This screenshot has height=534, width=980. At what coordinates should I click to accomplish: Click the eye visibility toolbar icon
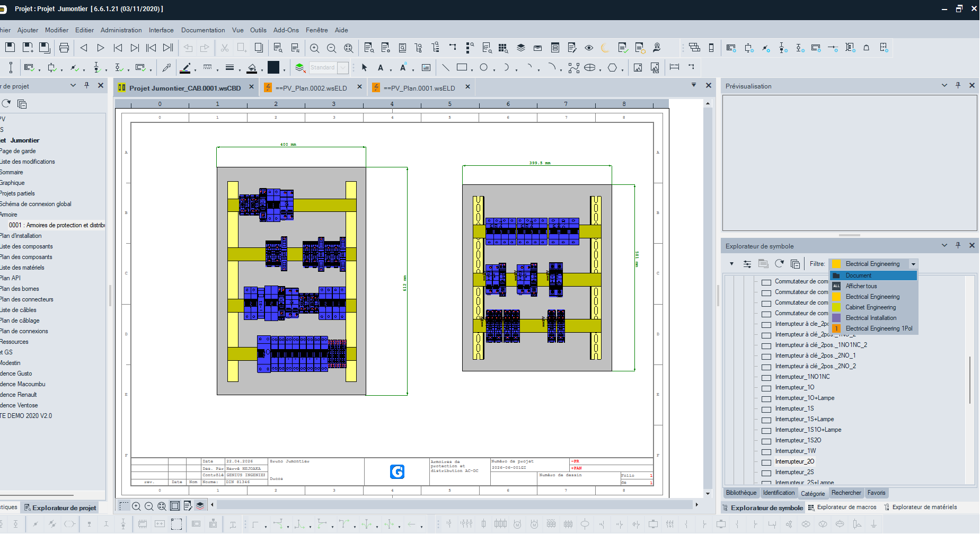point(589,48)
